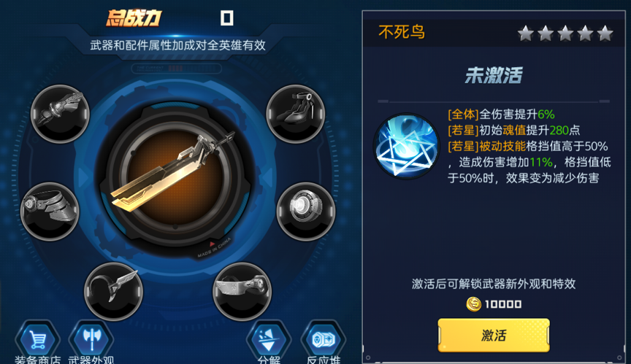The image size is (631, 364).
Task: Click the small progress bar under banner
Action: click(x=177, y=69)
